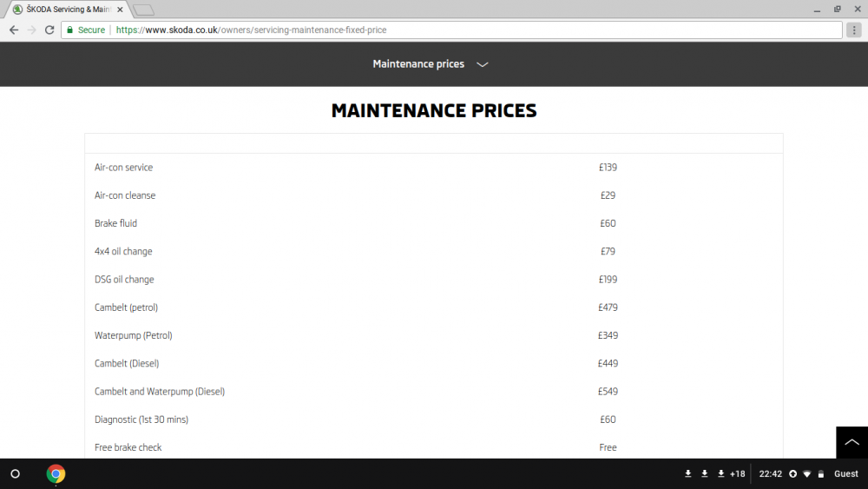Click the green Secure padlock icon
This screenshot has width=868, height=489.
click(x=69, y=30)
